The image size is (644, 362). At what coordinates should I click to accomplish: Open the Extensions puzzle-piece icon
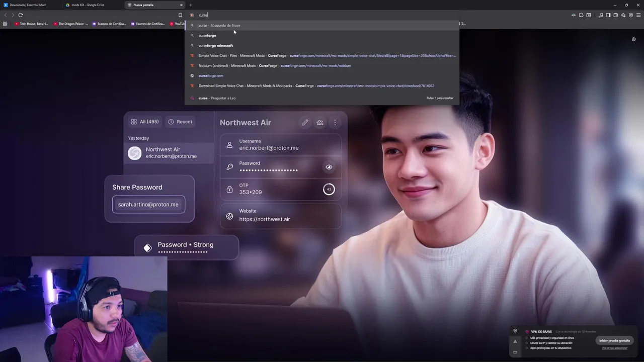point(581,15)
